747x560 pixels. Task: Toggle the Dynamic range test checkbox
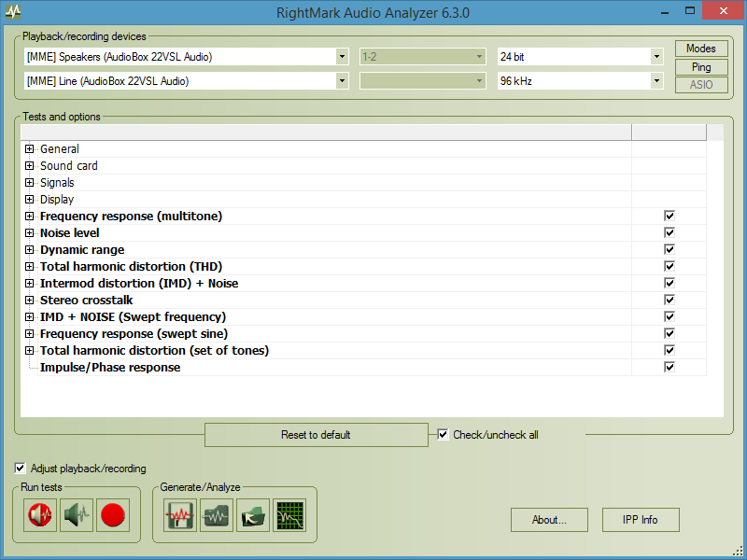[x=669, y=249]
